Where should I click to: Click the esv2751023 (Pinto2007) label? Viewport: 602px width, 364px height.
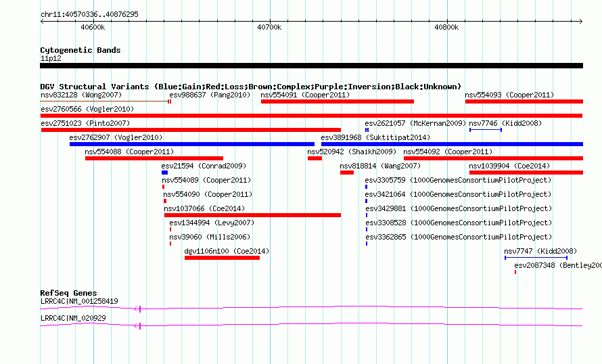[85, 123]
